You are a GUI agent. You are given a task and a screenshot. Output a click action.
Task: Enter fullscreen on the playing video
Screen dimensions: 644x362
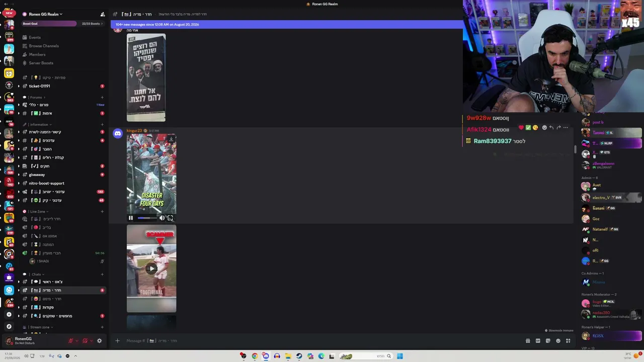pyautogui.click(x=170, y=218)
